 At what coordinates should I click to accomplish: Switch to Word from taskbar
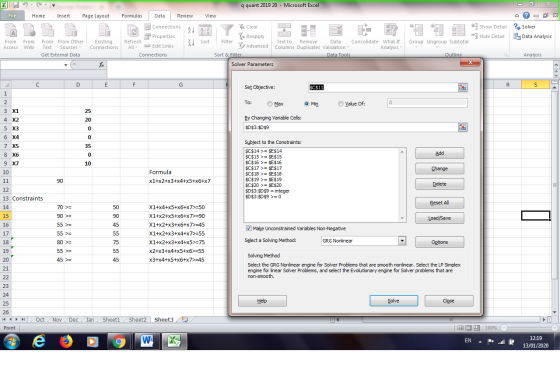[146, 341]
